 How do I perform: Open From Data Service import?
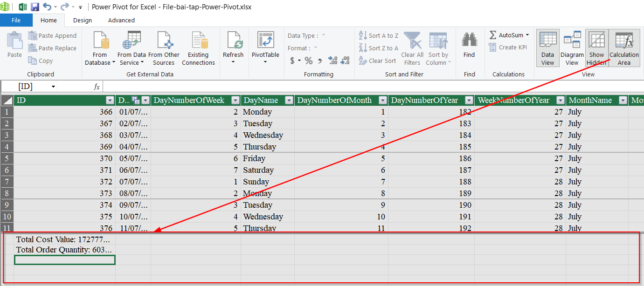pyautogui.click(x=132, y=41)
